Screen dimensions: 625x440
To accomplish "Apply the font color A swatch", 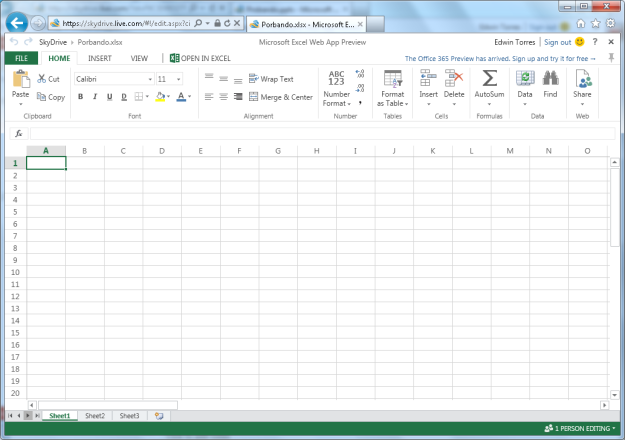I will pyautogui.click(x=181, y=96).
